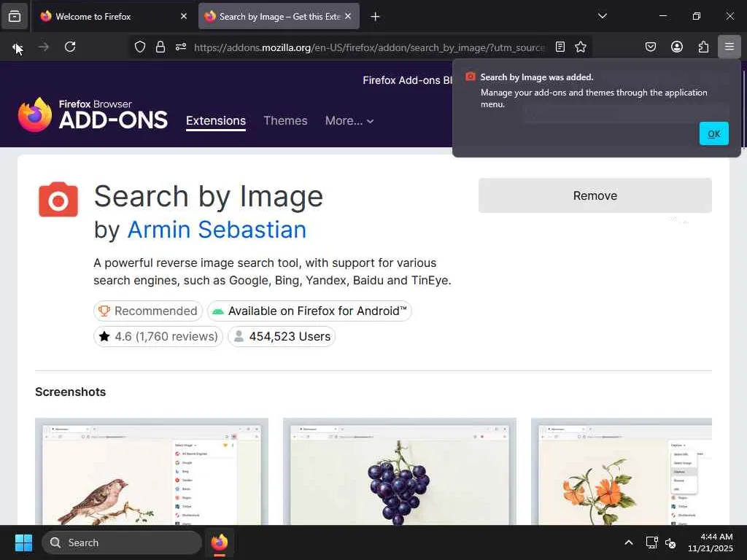The height and width of the screenshot is (560, 747).
Task: Show site security padlock info
Action: (x=160, y=47)
